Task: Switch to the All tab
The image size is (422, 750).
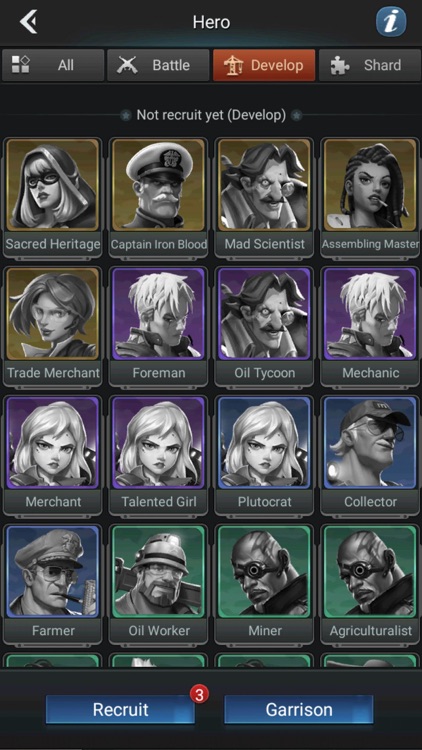Action: pyautogui.click(x=53, y=65)
